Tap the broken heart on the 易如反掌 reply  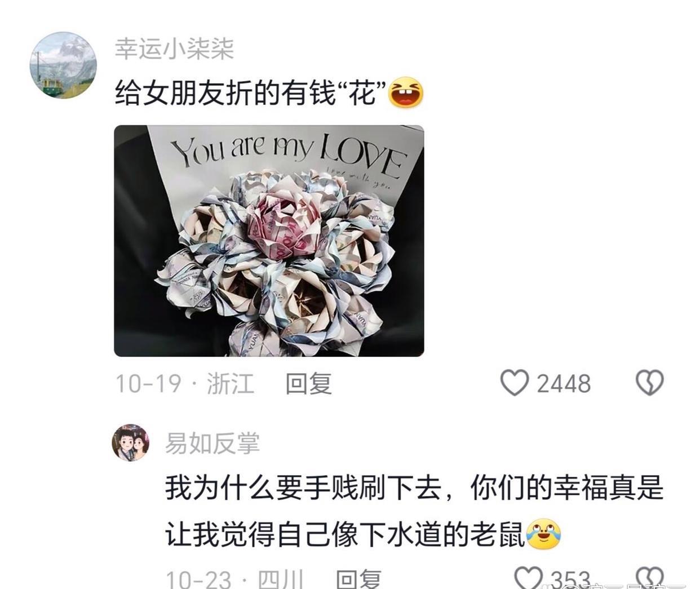[x=650, y=577]
